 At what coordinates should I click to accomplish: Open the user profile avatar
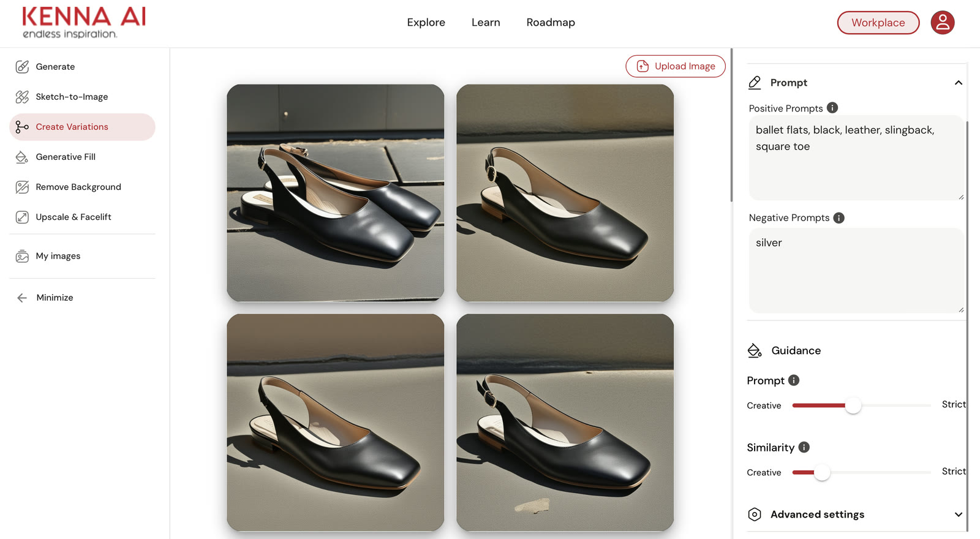pyautogui.click(x=943, y=23)
